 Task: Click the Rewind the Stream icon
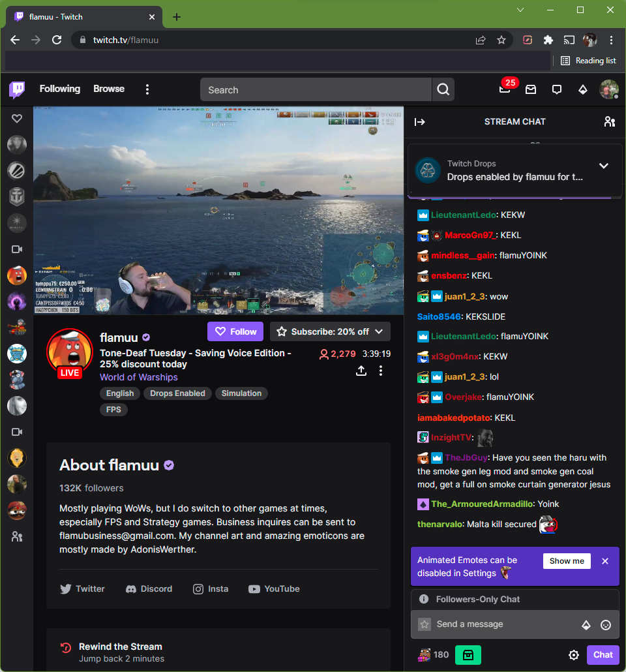coord(66,648)
